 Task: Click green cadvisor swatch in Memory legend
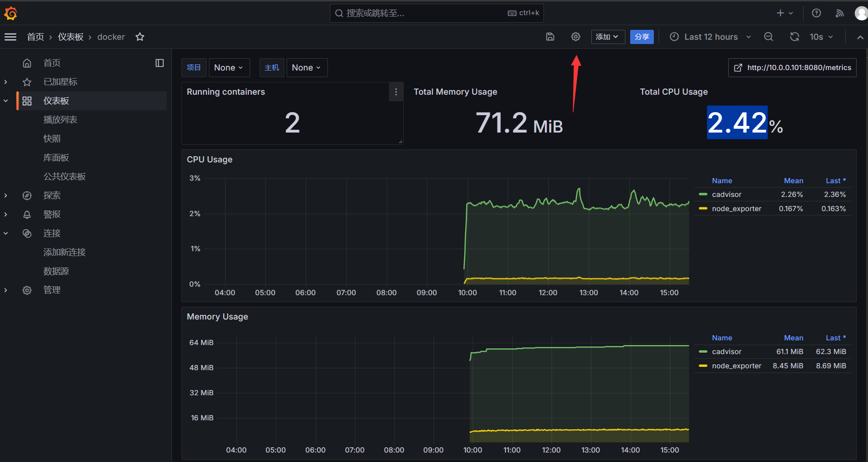coord(703,352)
